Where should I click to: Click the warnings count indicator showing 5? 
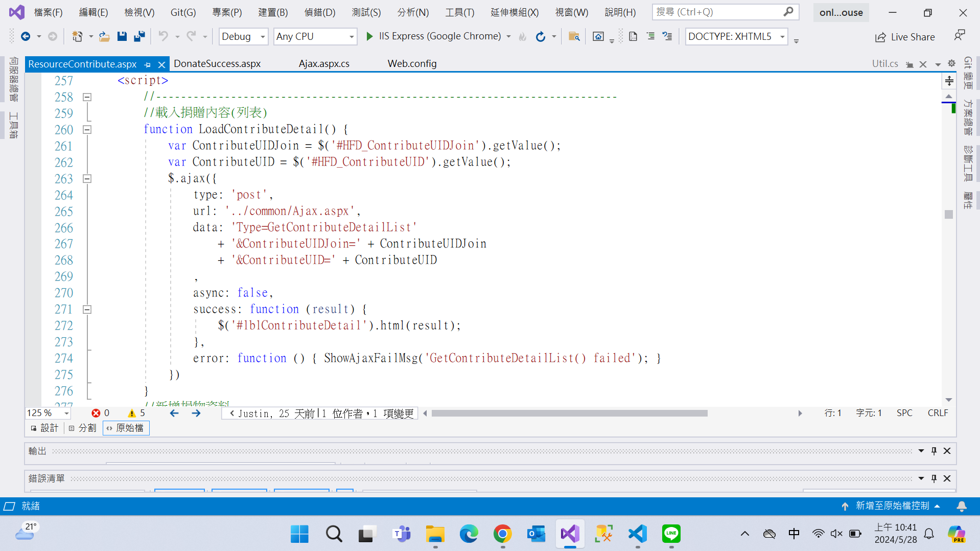(x=136, y=413)
